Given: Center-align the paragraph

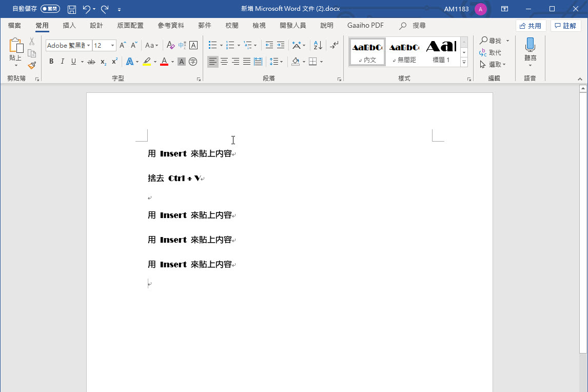Looking at the screenshot, I should [224, 61].
